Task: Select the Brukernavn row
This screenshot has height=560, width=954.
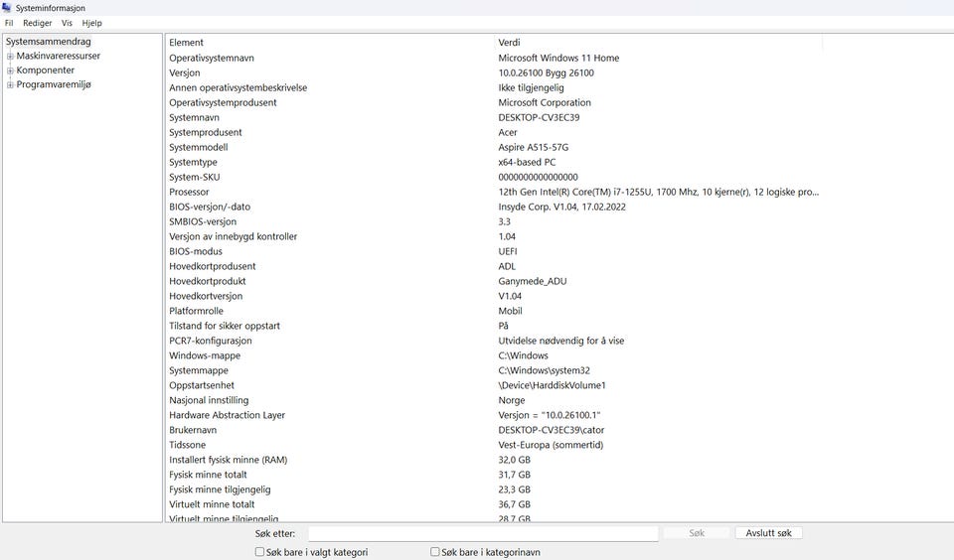Action: [193, 431]
